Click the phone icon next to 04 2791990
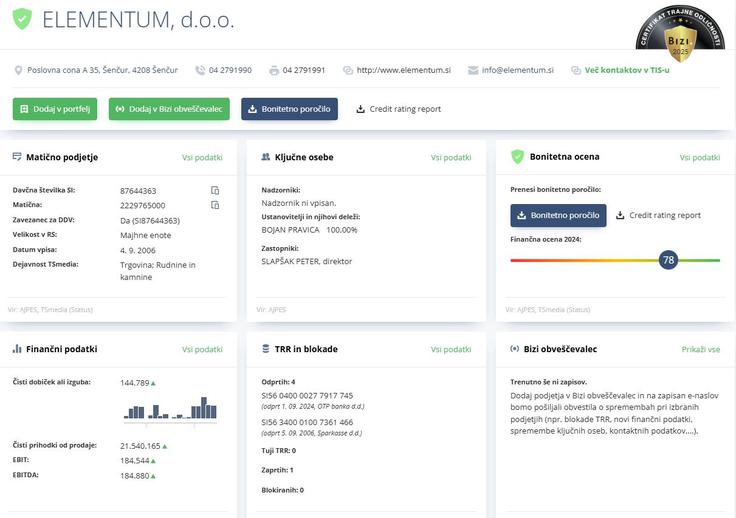Image resolution: width=736 pixels, height=518 pixels. (200, 70)
